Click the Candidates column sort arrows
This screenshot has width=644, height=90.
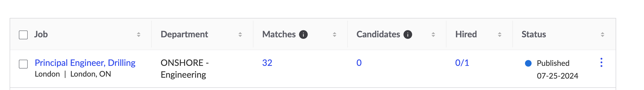[433, 34]
